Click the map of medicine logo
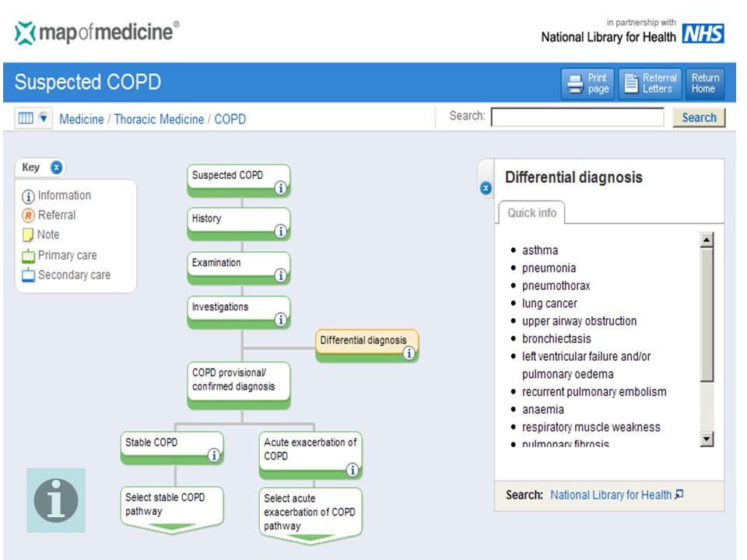The image size is (747, 560). pyautogui.click(x=97, y=33)
